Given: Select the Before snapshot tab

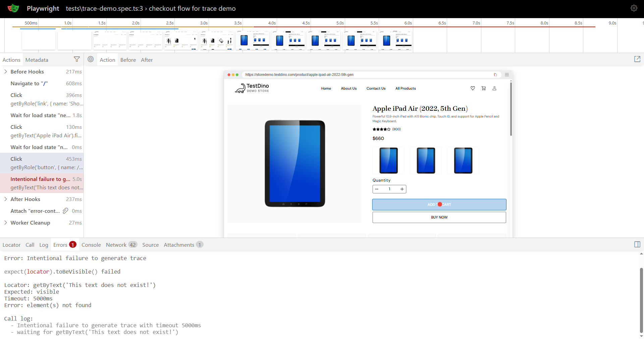Looking at the screenshot, I should (128, 60).
